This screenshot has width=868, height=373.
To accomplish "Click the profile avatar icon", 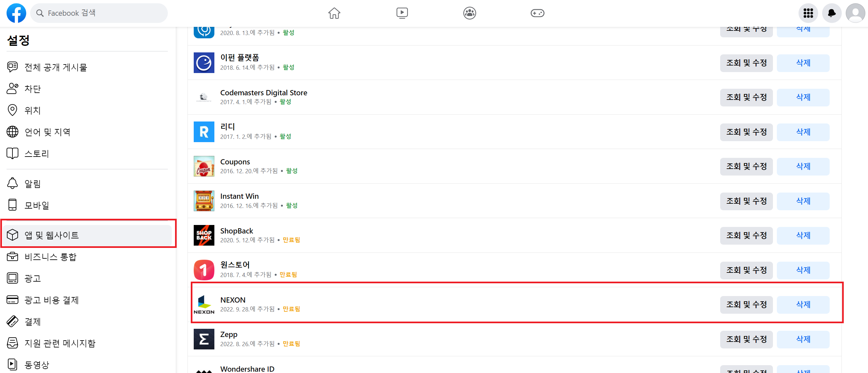I will tap(855, 13).
